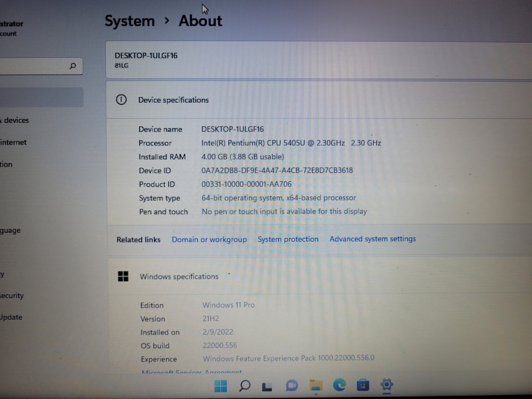532x399 pixels.
Task: Open System protection link
Action: point(288,239)
